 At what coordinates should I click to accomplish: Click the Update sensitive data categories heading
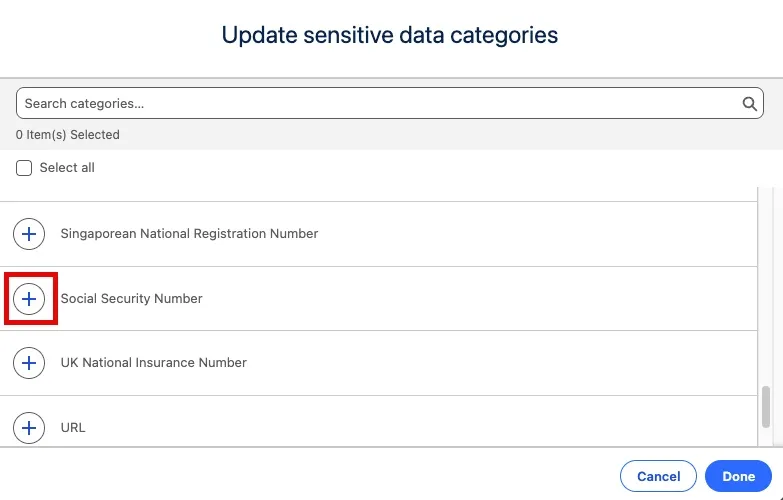390,35
